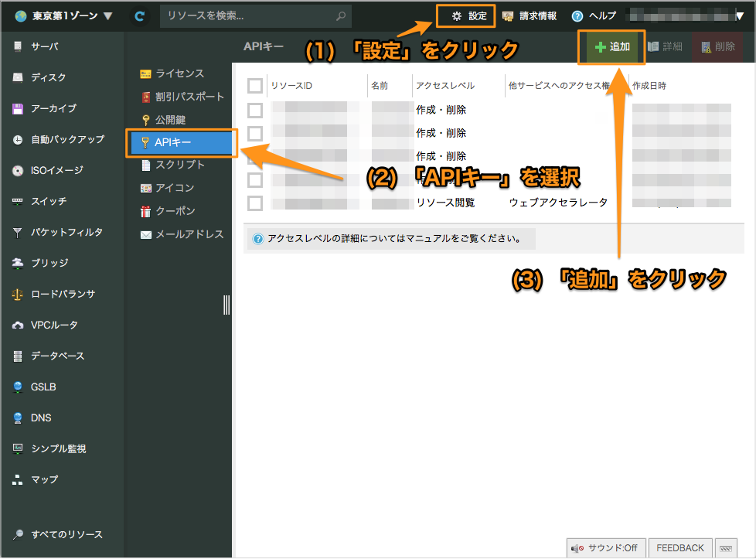This screenshot has width=756, height=559.
Task: Open スクリプト settings menu
Action: pyautogui.click(x=173, y=165)
